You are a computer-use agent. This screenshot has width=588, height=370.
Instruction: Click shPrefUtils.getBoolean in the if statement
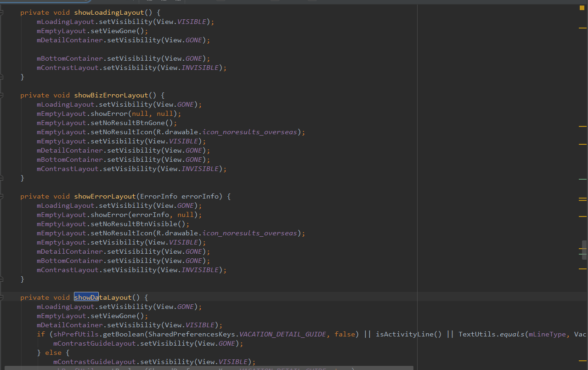pyautogui.click(x=96, y=334)
